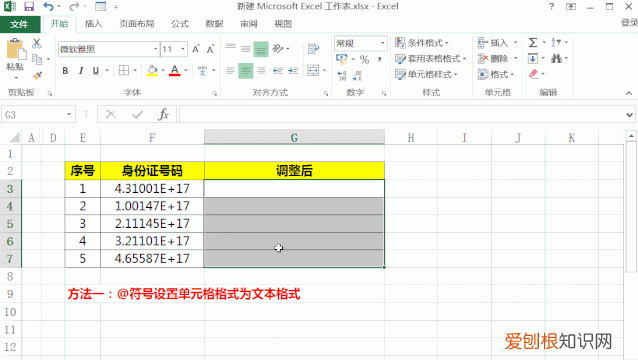The image size is (638, 360).
Task: Cut selection with scissors icon
Action: point(37,43)
